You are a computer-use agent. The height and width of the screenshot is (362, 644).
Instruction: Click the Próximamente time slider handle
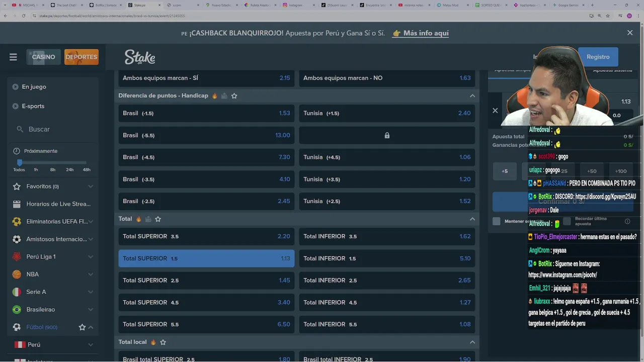19,162
